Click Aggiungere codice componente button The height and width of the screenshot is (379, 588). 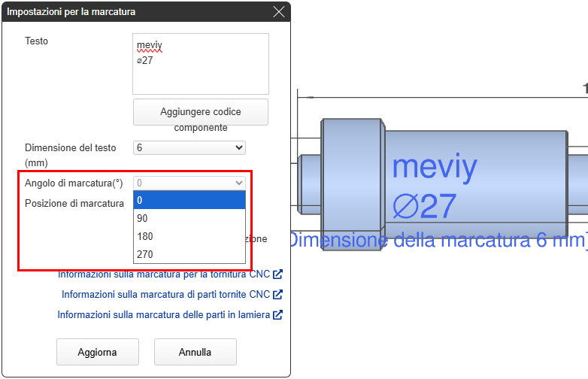[200, 112]
